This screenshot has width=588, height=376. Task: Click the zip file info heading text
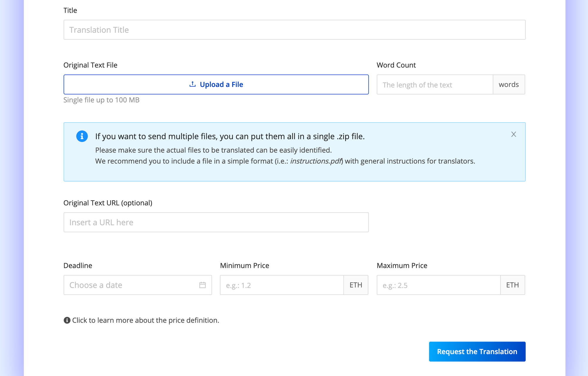[230, 136]
